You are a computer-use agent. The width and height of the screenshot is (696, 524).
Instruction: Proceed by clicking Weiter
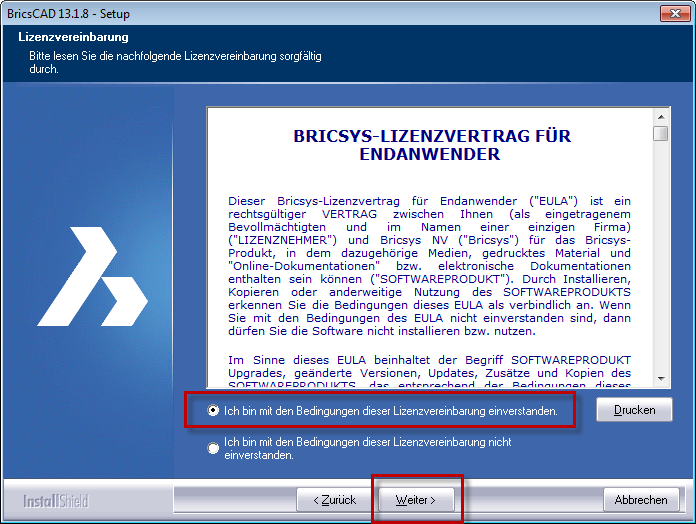pyautogui.click(x=416, y=499)
